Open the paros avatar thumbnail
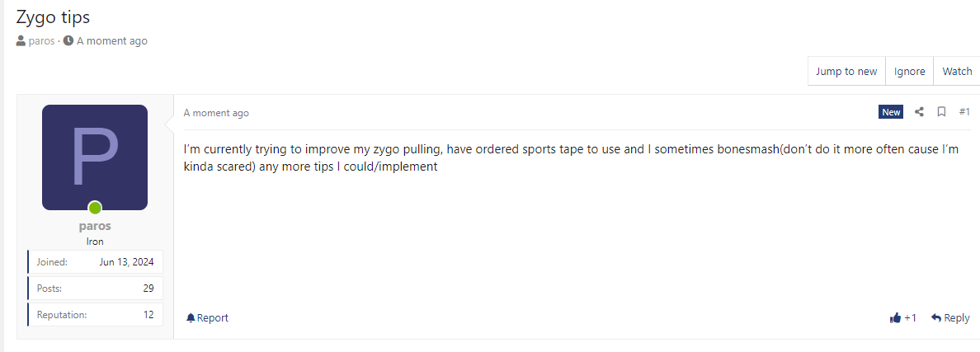980x352 pixels. pos(95,157)
